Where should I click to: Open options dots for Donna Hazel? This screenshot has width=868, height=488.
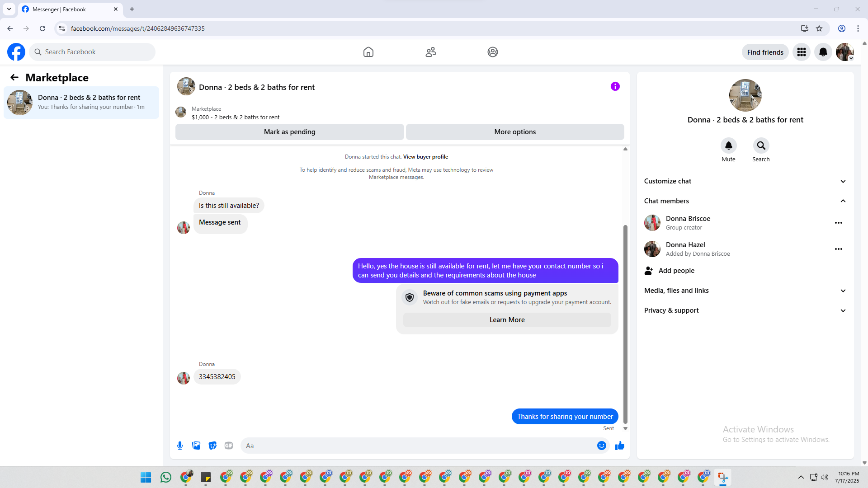tap(839, 249)
